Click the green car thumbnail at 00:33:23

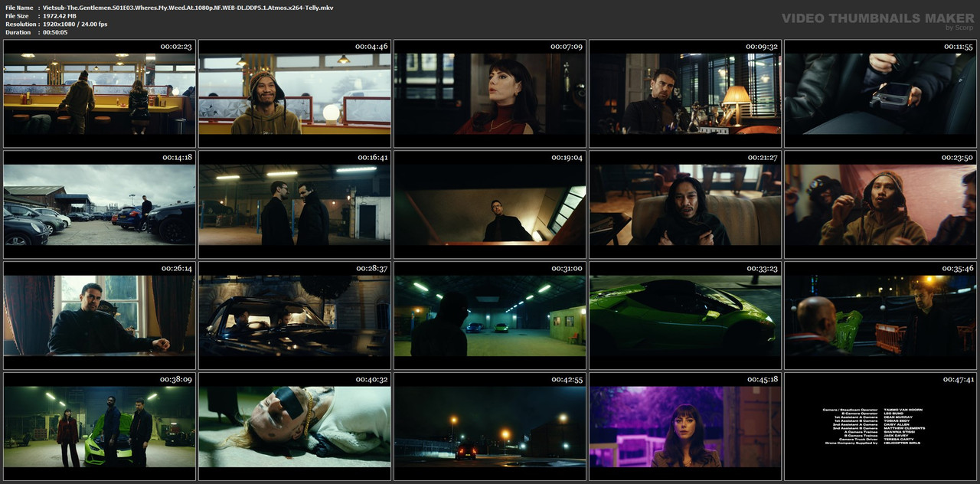click(685, 316)
